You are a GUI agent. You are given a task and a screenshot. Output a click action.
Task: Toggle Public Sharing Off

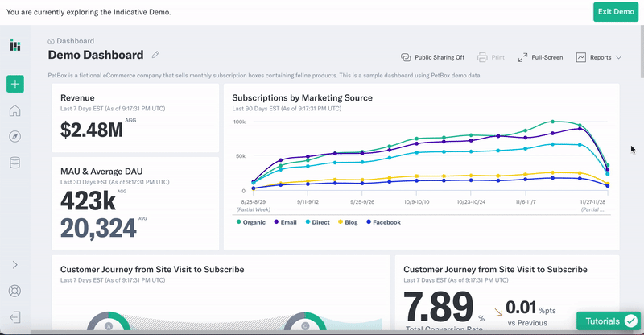(432, 57)
